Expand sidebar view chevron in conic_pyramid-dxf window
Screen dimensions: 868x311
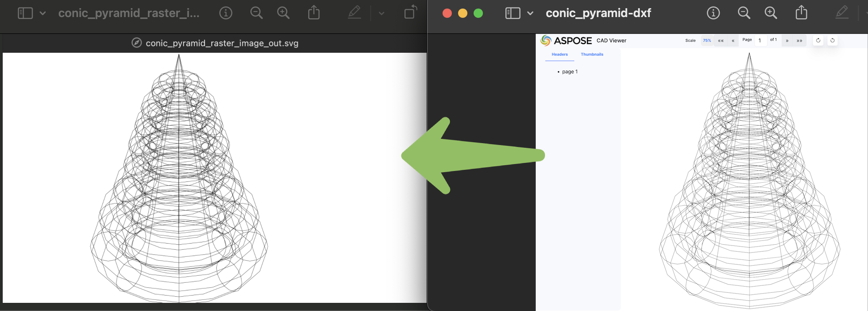[x=530, y=13]
